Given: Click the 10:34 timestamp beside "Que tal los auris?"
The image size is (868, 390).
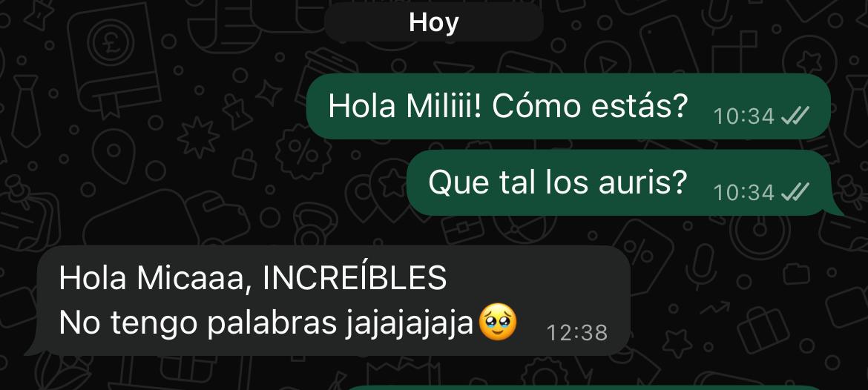Looking at the screenshot, I should point(743,193).
